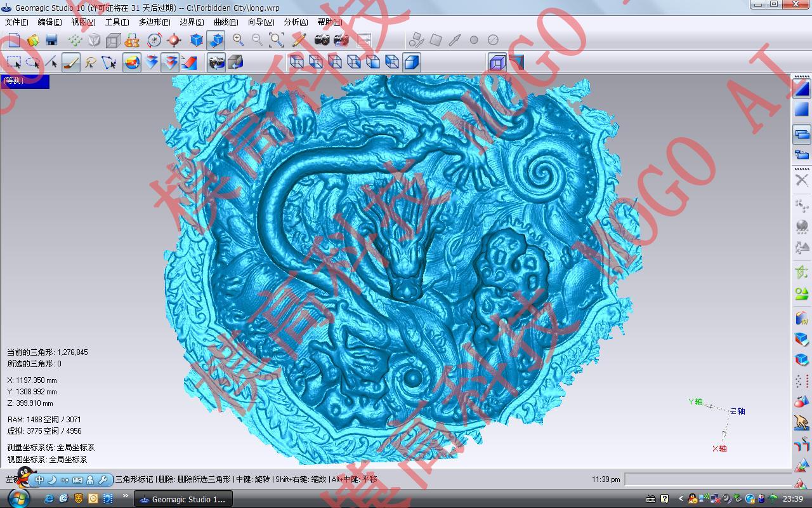Open the Windows Start menu
This screenshot has width=812, height=508.
[x=18, y=498]
